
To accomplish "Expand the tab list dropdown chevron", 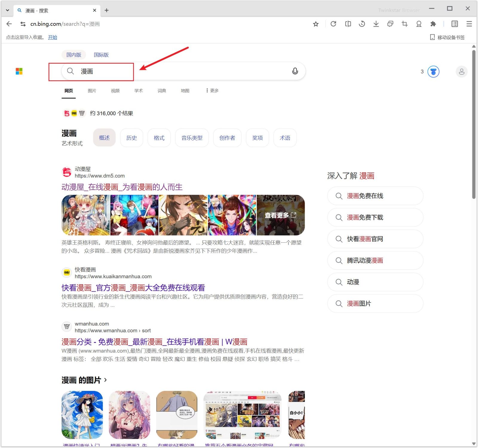I will tap(7, 10).
